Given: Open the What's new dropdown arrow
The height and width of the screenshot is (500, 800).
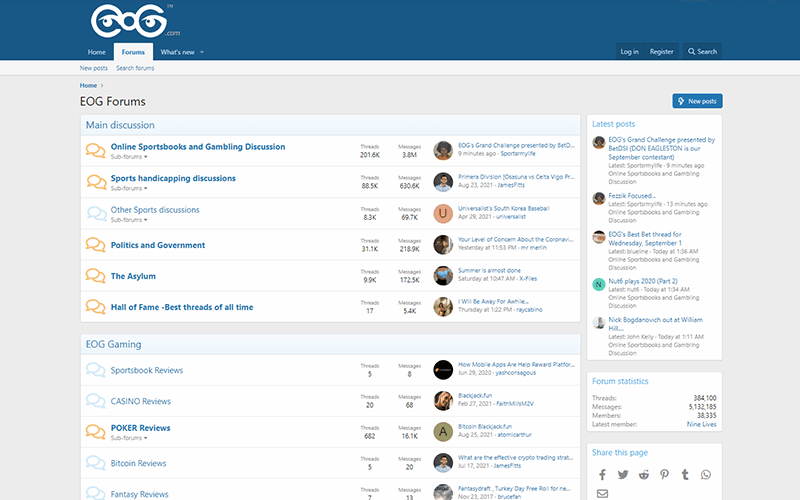Looking at the screenshot, I should pyautogui.click(x=202, y=52).
